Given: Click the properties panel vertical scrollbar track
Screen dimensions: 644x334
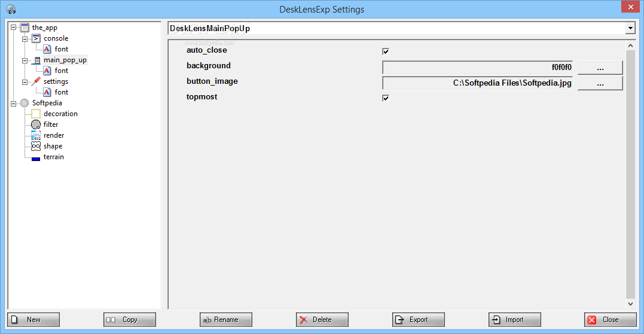Looking at the screenshot, I should tap(630, 175).
